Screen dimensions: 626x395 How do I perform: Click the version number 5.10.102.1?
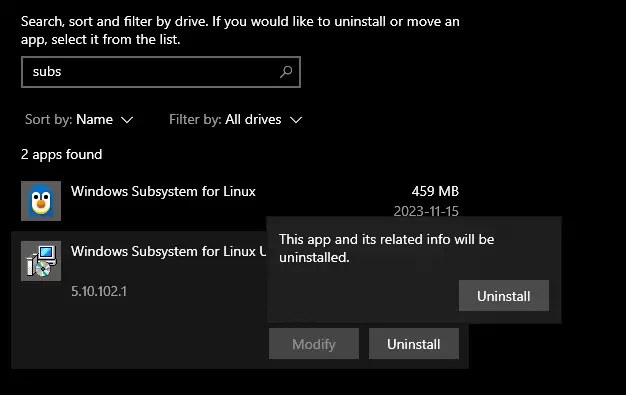tap(99, 291)
